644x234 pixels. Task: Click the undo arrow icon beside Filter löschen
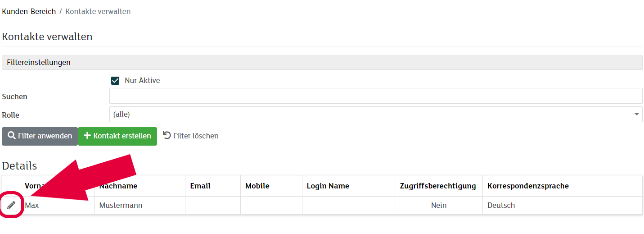(167, 135)
